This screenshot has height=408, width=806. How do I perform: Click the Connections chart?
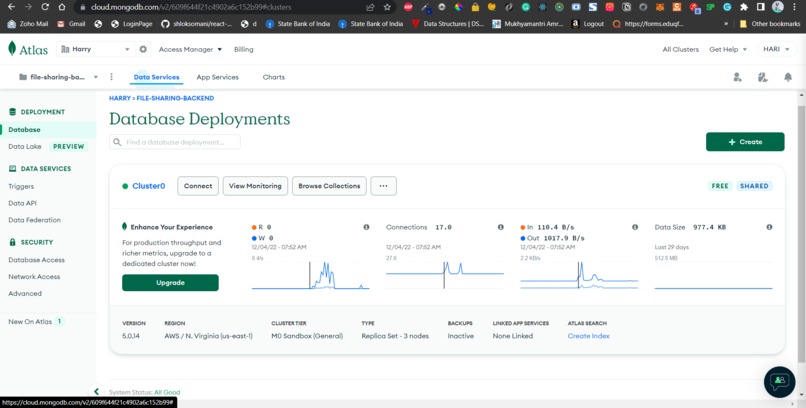(x=445, y=276)
